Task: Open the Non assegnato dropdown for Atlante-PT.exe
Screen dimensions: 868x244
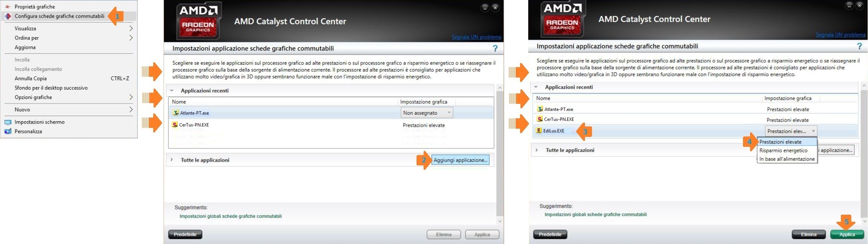Action: click(427, 113)
